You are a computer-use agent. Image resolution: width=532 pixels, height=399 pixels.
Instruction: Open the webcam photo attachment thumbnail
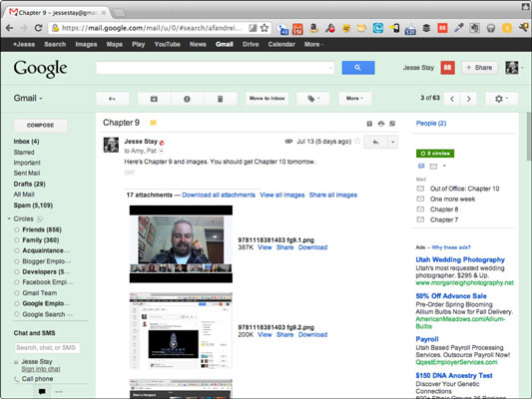181,244
